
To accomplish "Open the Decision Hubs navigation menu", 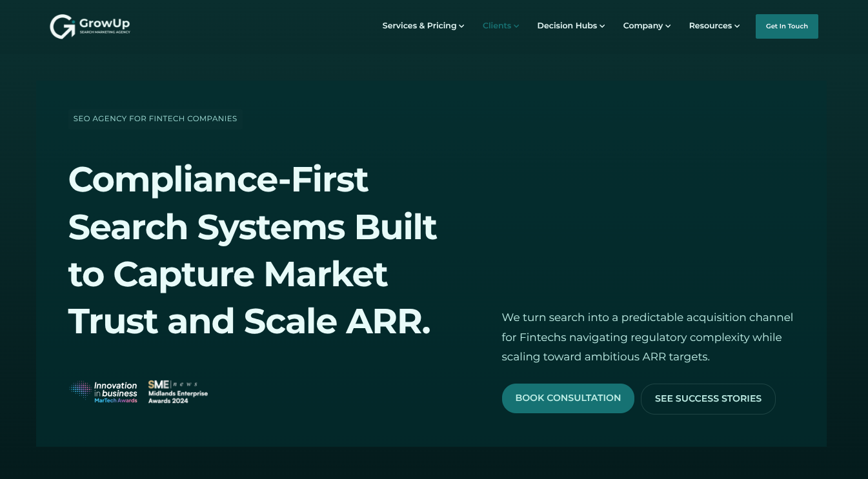I will coord(567,26).
